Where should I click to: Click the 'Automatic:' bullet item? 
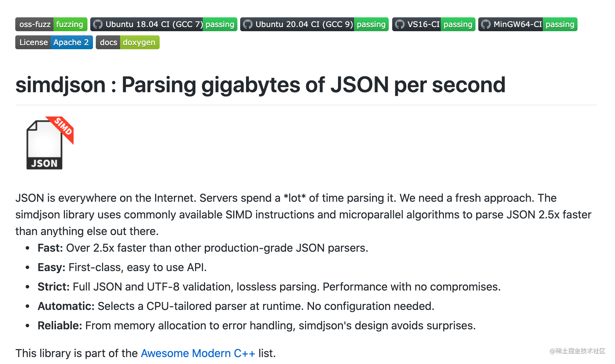tap(66, 306)
